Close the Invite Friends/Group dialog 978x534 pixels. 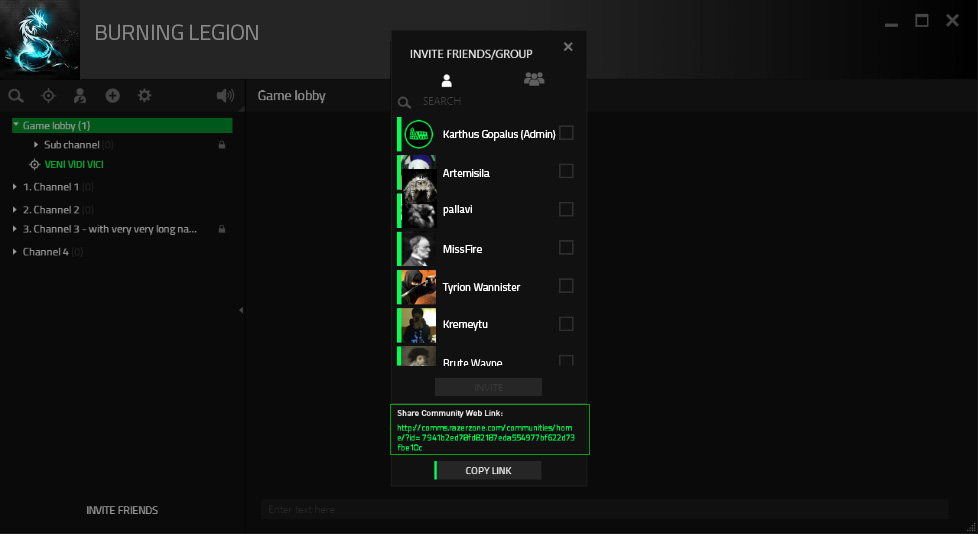568,46
